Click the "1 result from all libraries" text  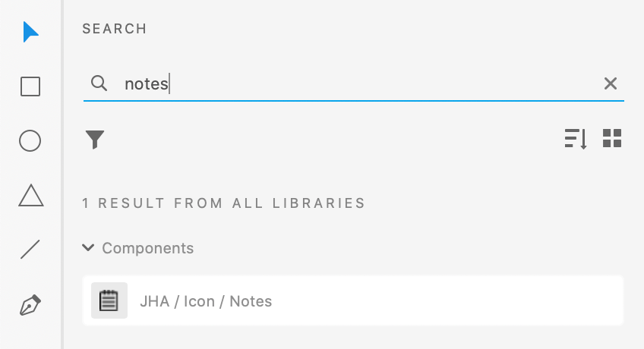(224, 203)
